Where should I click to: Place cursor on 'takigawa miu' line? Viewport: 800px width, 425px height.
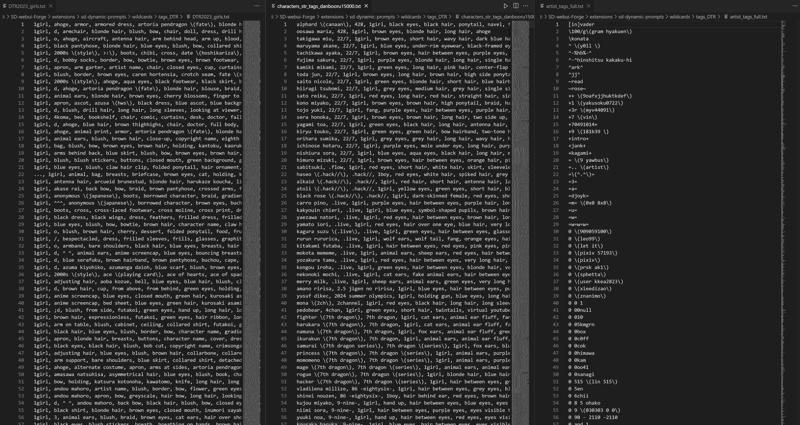coord(404,38)
